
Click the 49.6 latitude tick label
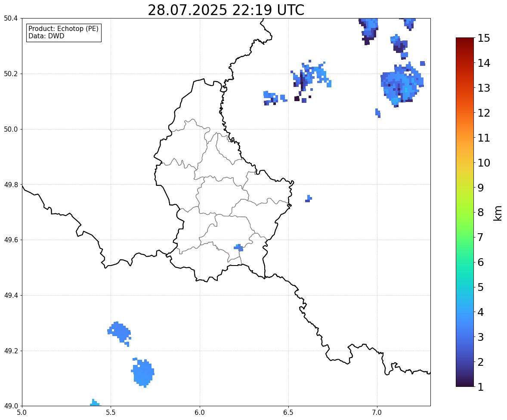[x=11, y=240]
